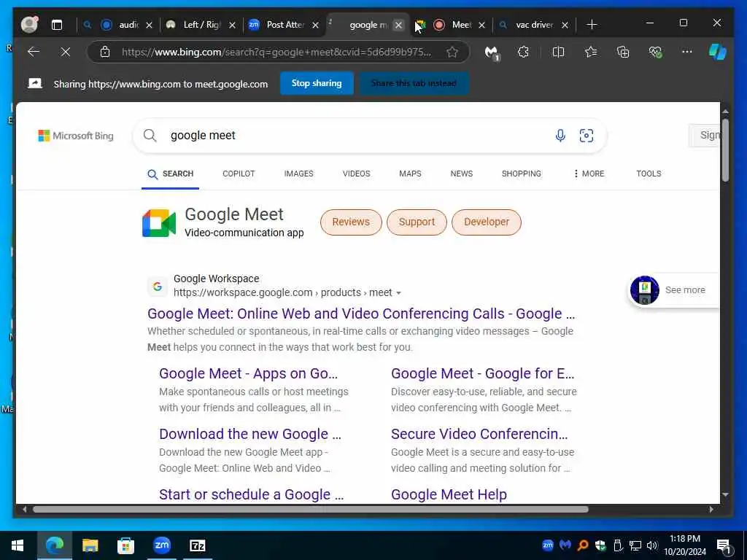
Task: Click the Developer pill button
Action: click(x=487, y=222)
